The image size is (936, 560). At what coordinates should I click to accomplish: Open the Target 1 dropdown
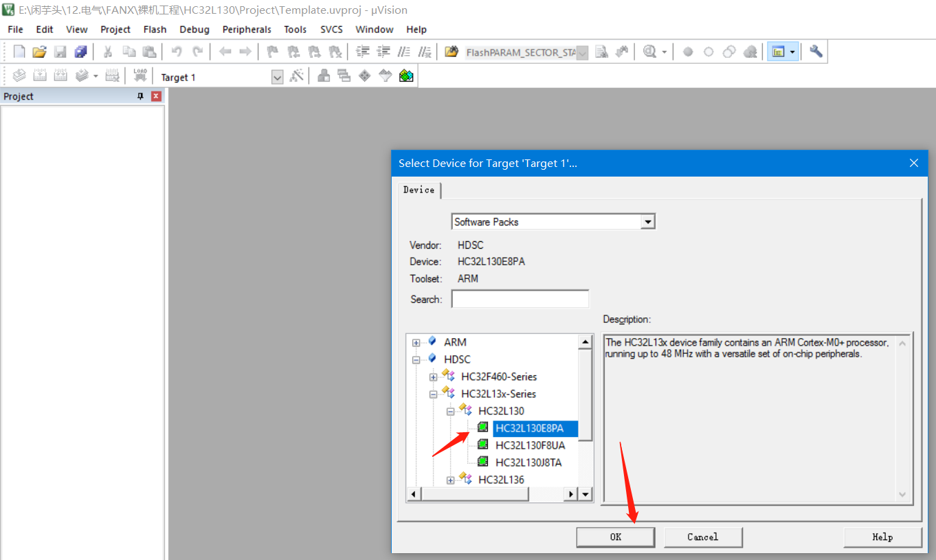point(277,77)
